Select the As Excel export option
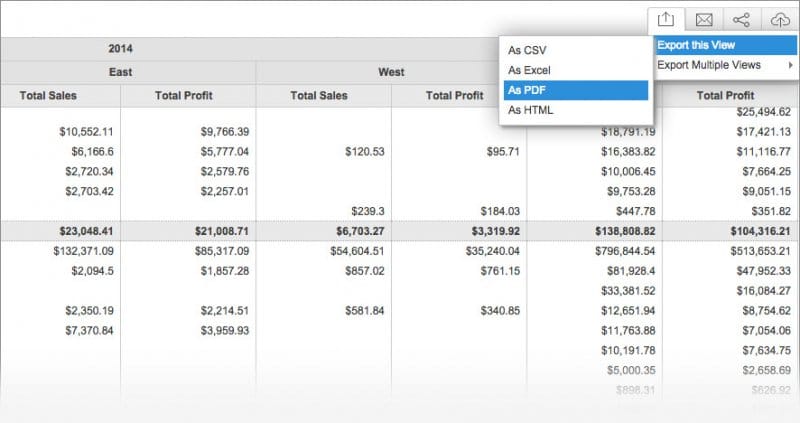800x423 pixels. [x=529, y=70]
